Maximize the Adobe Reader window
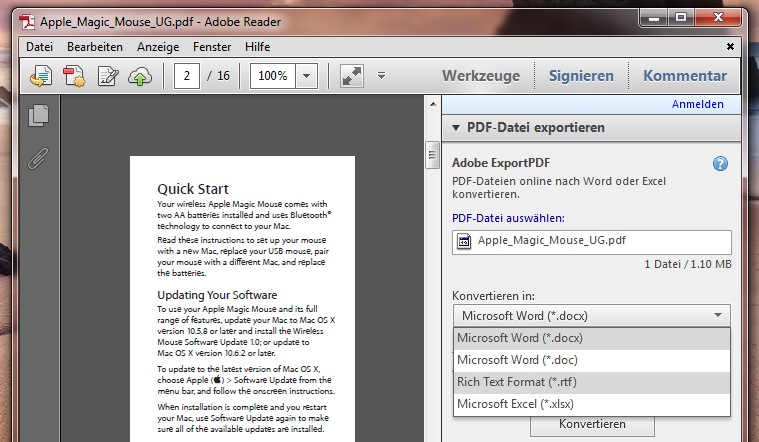Image resolution: width=759 pixels, height=442 pixels. click(x=681, y=18)
